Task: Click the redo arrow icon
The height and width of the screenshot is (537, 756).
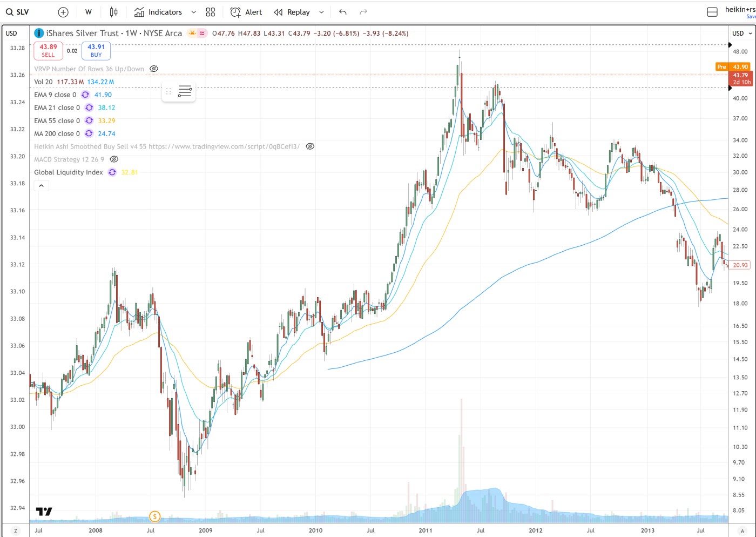Action: [x=363, y=12]
